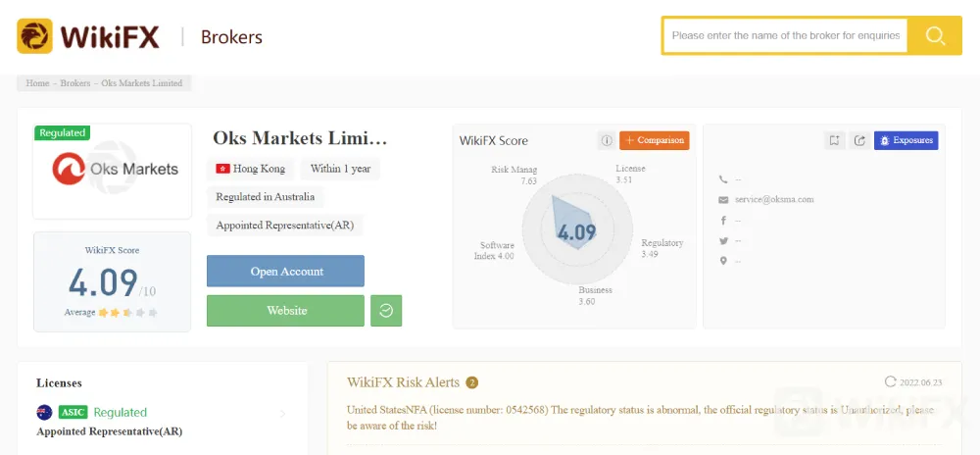Click the share icon
Viewport: 980px width, 455px height.
point(859,140)
